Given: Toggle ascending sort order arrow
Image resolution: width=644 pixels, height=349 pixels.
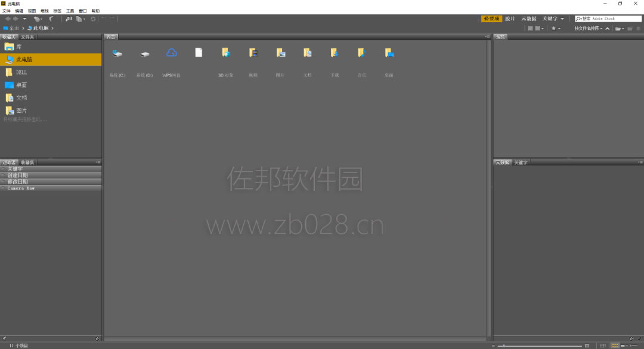Looking at the screenshot, I should [x=608, y=29].
